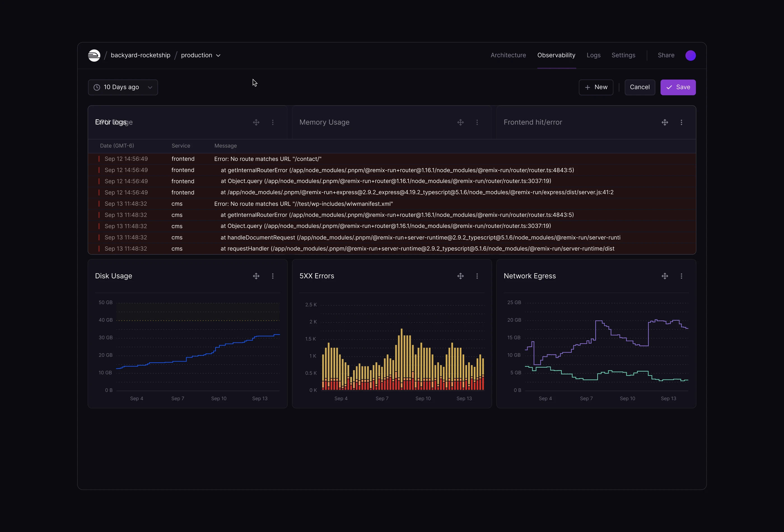Open the three-dot menu on Frontend hit/error panel
This screenshot has height=532, width=784.
[x=682, y=122]
